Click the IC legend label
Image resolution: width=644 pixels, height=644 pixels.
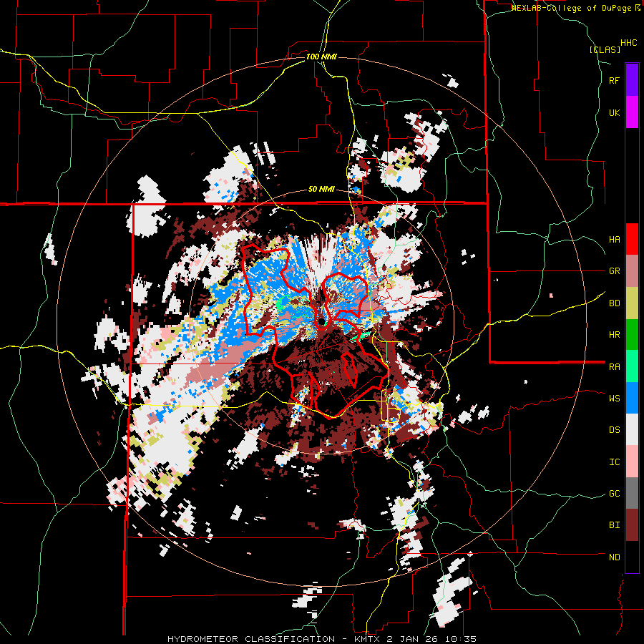tap(614, 462)
